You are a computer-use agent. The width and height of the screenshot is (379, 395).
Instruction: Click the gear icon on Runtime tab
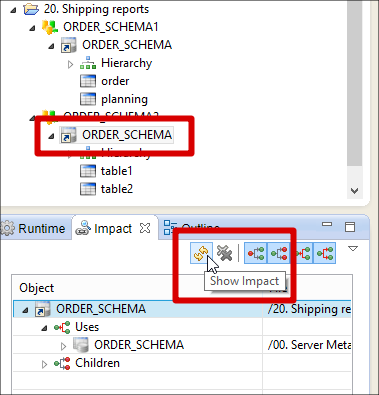8,228
